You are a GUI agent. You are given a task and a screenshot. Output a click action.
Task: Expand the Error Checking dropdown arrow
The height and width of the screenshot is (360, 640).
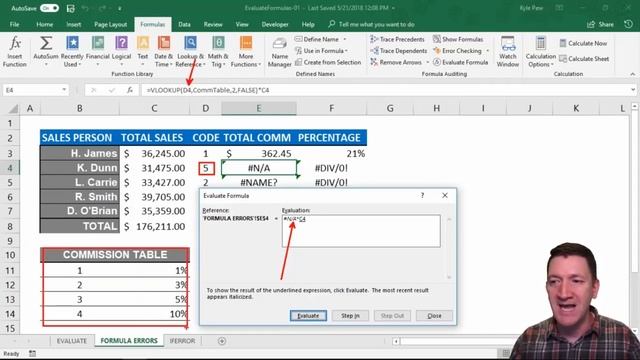pyautogui.click(x=487, y=51)
